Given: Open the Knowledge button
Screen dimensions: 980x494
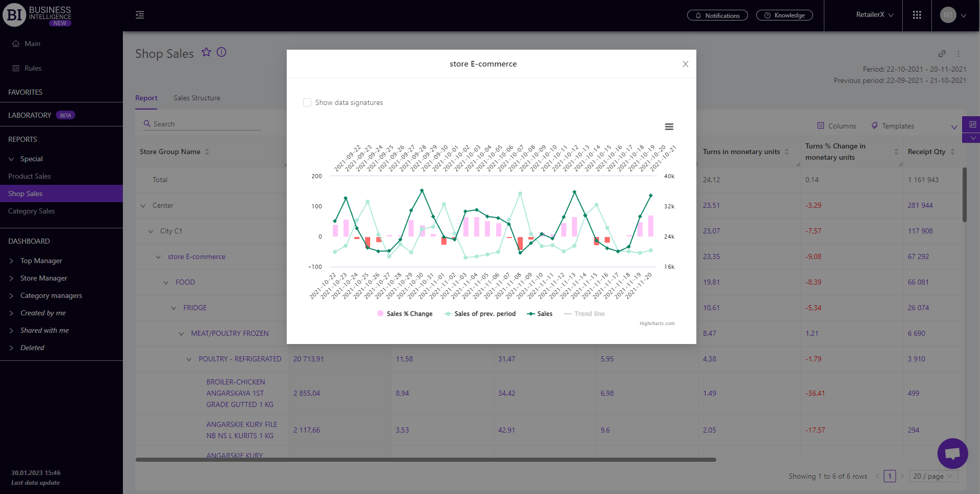Looking at the screenshot, I should point(784,15).
